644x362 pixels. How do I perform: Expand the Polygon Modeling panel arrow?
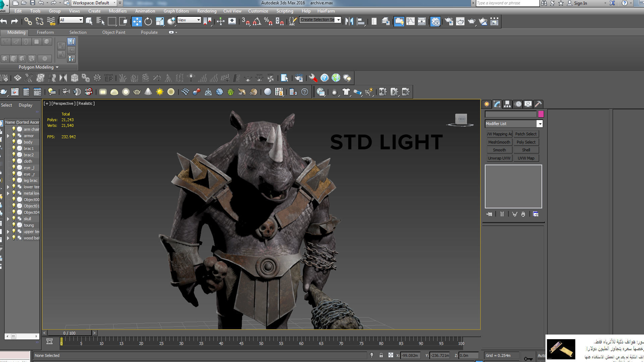coord(57,67)
